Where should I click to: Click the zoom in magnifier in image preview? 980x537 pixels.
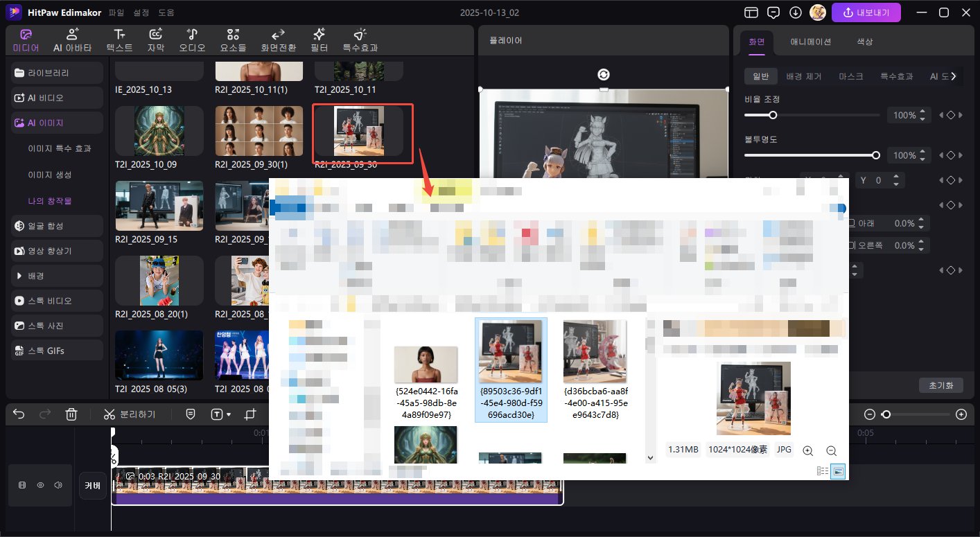(x=807, y=450)
